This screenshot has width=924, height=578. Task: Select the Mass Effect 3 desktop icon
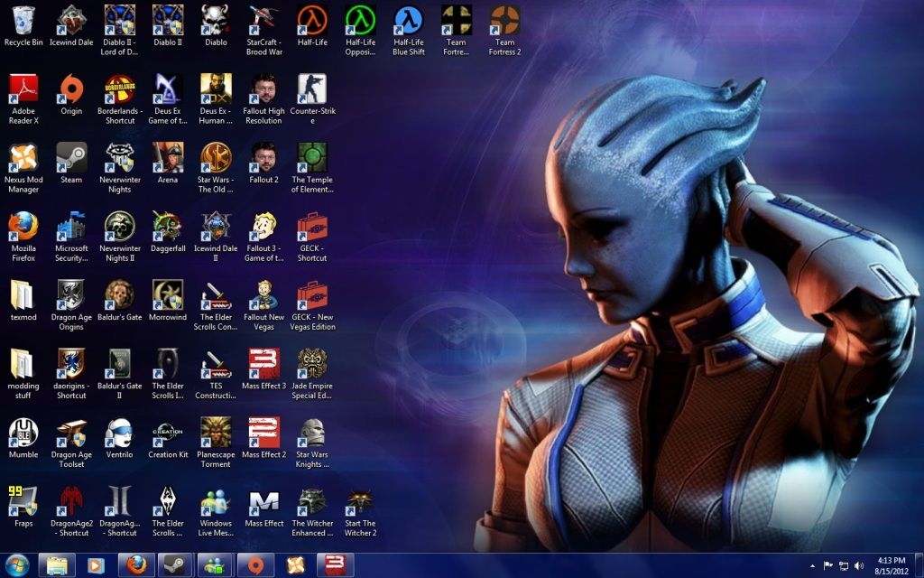(263, 363)
